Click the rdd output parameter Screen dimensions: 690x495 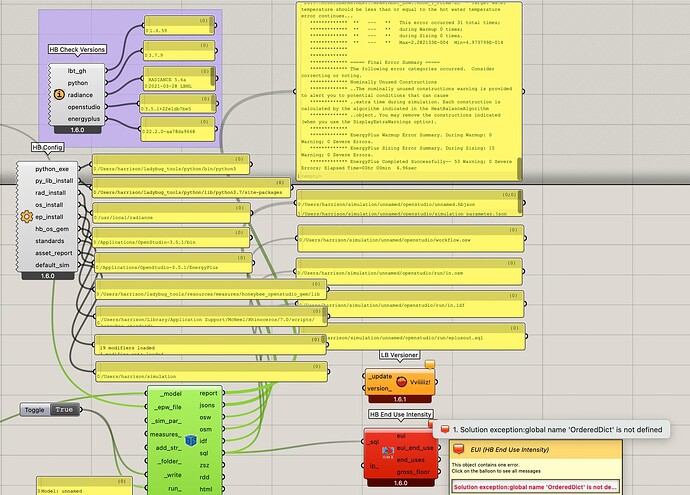click(204, 477)
